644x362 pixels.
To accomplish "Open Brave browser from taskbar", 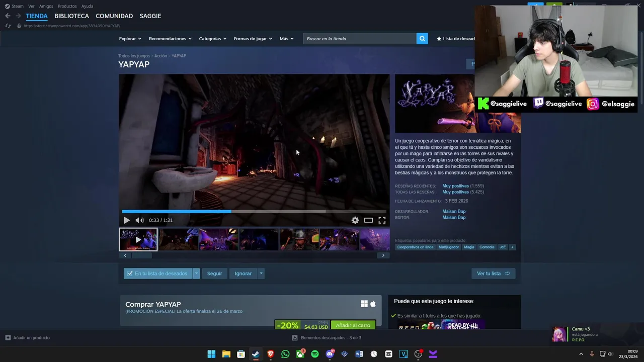I will click(271, 354).
